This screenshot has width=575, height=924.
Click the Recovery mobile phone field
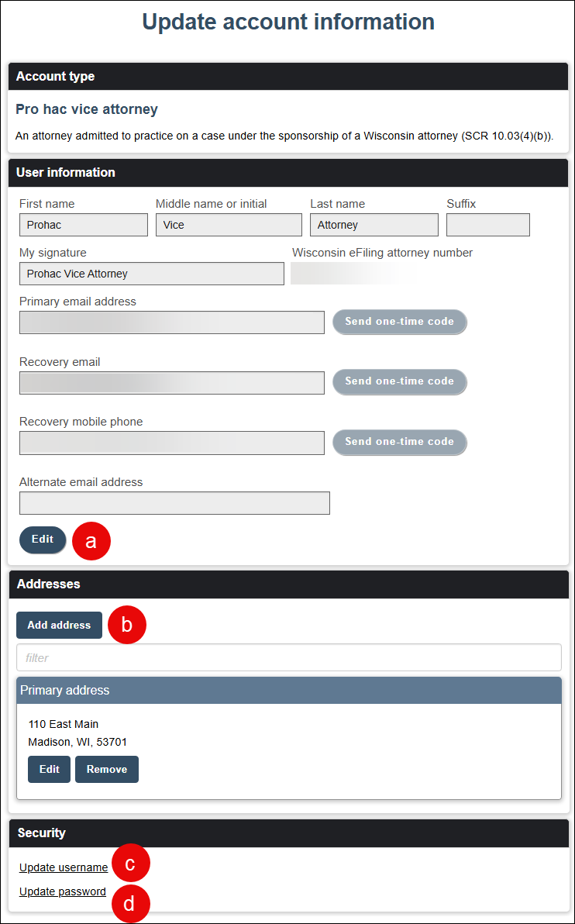point(171,442)
